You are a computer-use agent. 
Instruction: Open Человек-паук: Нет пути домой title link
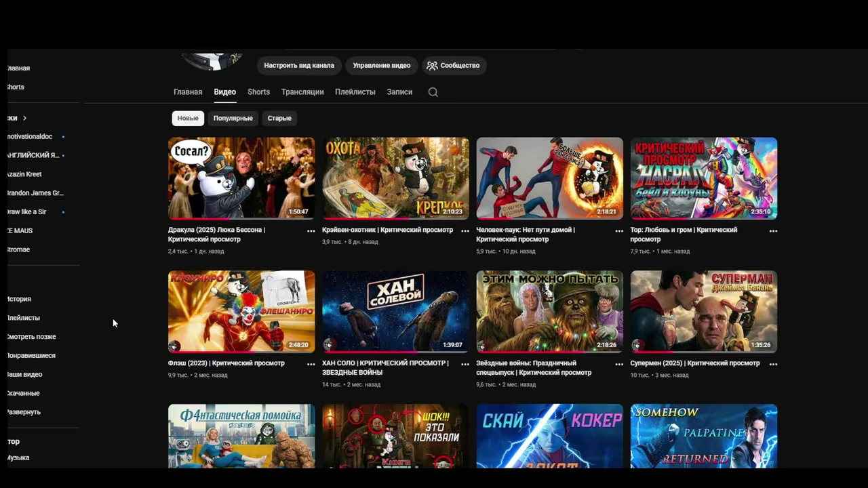526,235
